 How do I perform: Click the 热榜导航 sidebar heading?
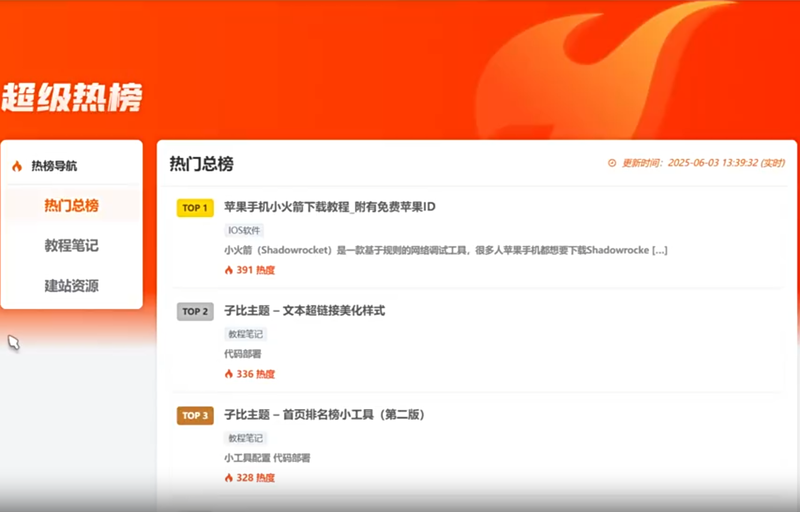(x=54, y=166)
